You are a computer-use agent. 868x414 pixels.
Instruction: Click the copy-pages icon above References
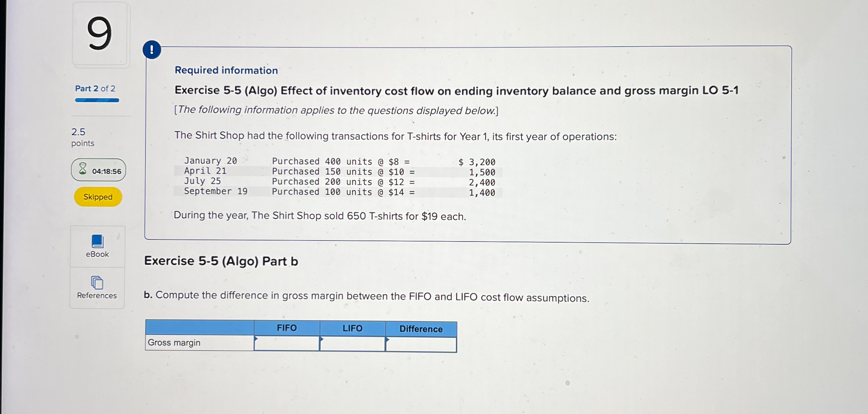pos(97,282)
